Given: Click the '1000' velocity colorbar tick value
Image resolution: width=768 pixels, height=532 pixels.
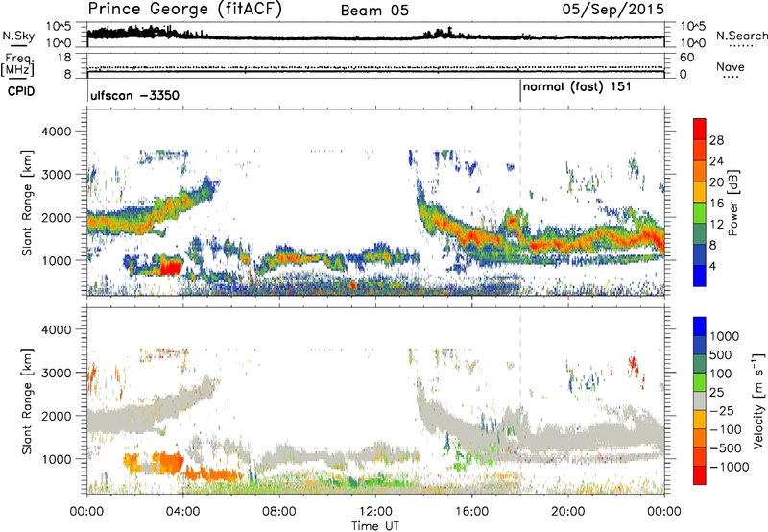Looking at the screenshot, I should pyautogui.click(x=725, y=336).
